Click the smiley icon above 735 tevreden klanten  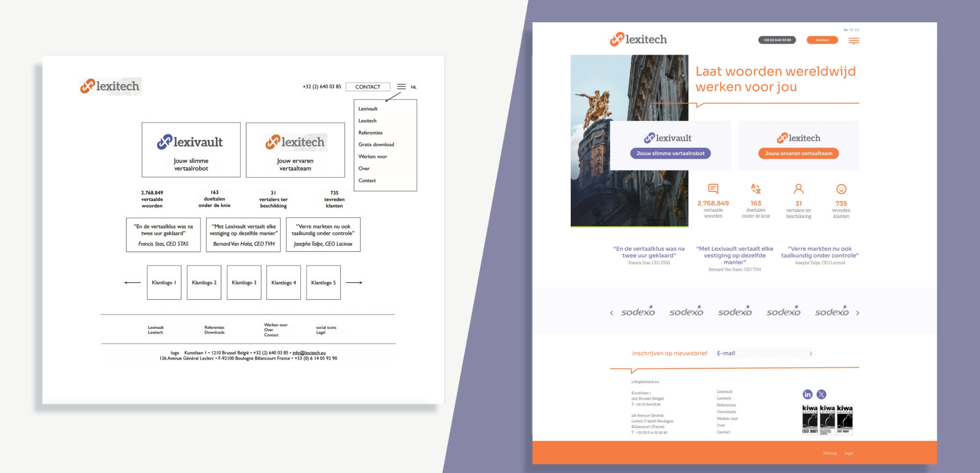coord(841,189)
